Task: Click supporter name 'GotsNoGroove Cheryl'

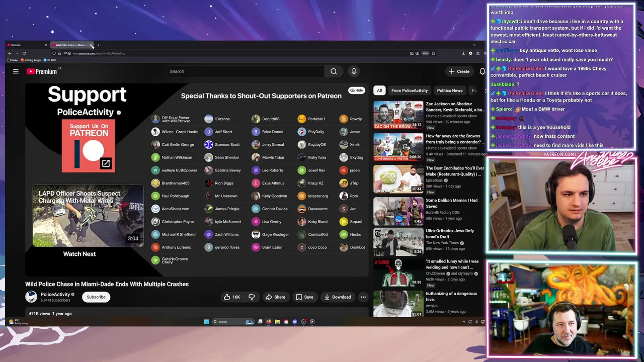Action: pyautogui.click(x=175, y=260)
